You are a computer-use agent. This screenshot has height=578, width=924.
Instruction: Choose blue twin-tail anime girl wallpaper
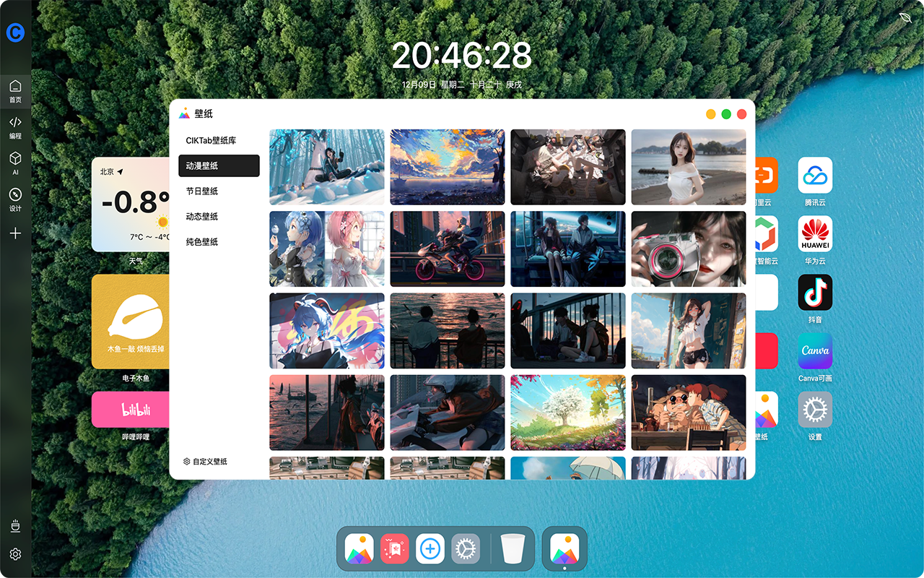pyautogui.click(x=327, y=331)
